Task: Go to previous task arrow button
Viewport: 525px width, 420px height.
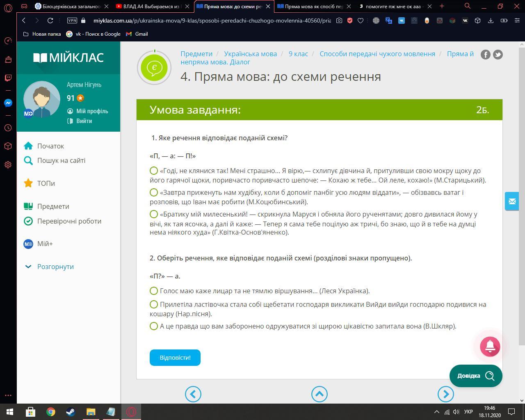Action: click(193, 394)
